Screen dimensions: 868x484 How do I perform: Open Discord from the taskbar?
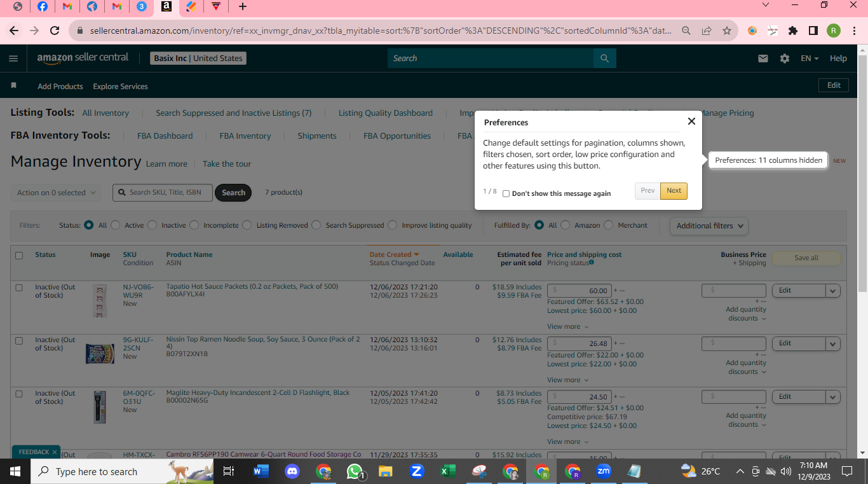pyautogui.click(x=292, y=471)
